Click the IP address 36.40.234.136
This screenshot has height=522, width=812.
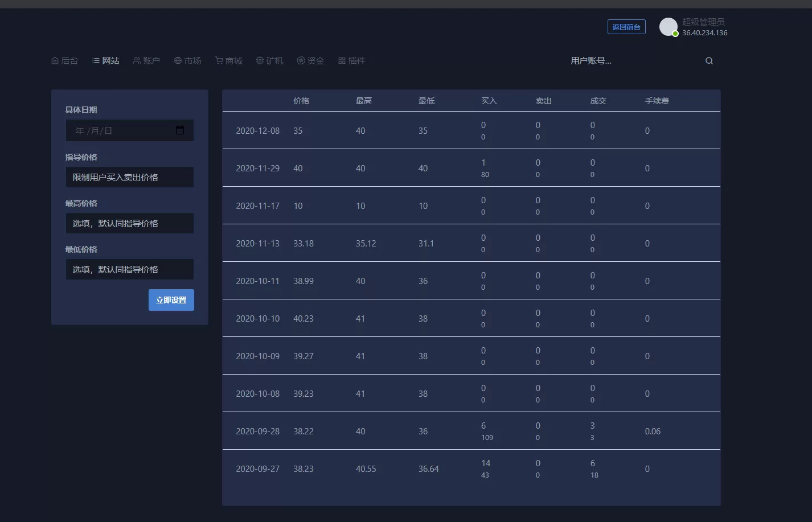tap(705, 33)
